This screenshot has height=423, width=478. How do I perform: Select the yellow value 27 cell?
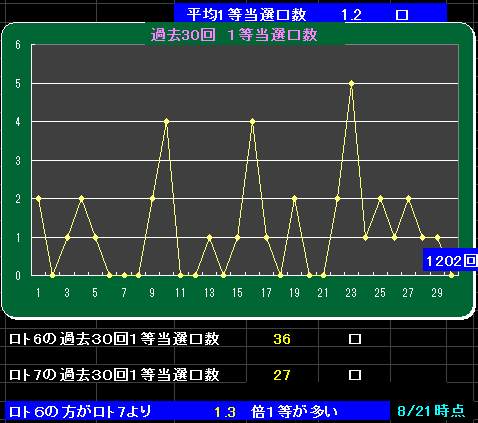pos(282,375)
